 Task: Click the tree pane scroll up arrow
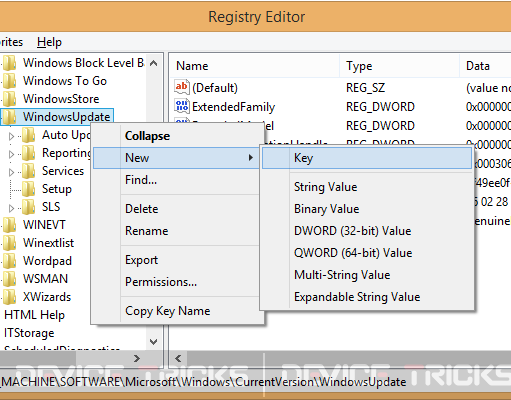coord(154,63)
